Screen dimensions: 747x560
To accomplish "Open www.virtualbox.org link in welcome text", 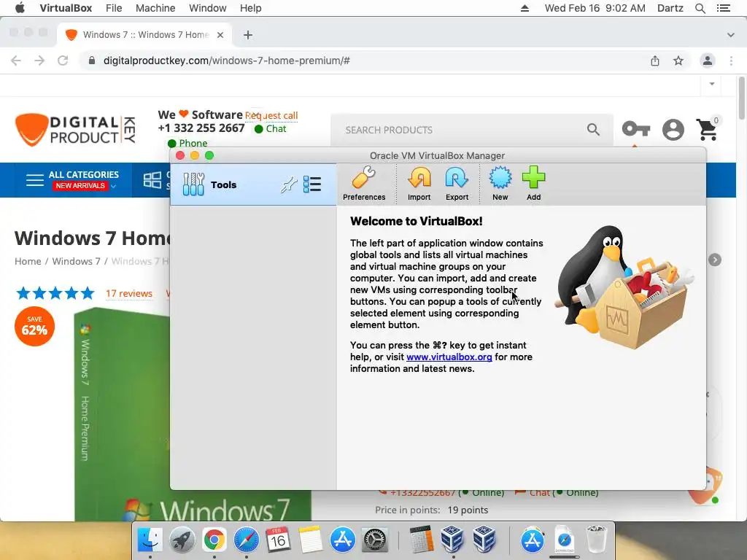I will click(x=449, y=357).
